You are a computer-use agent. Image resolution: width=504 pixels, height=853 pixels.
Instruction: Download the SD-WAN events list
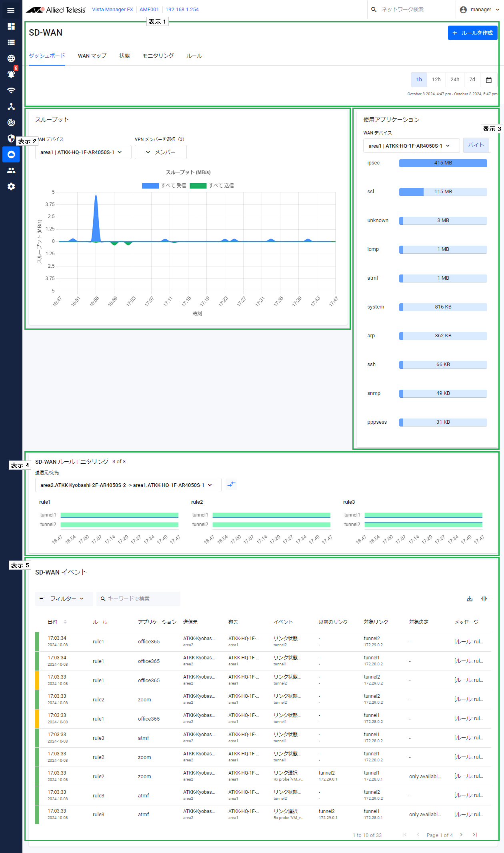[470, 599]
